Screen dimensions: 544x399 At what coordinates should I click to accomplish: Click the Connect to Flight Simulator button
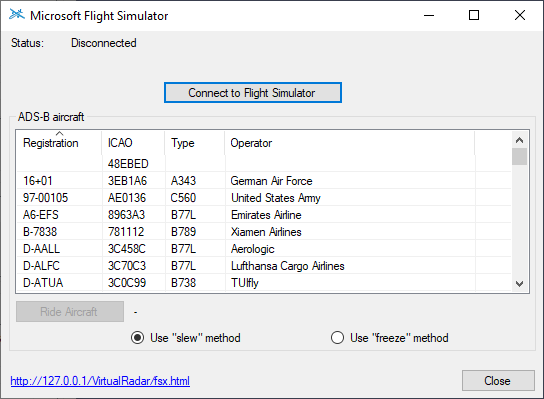coord(253,93)
